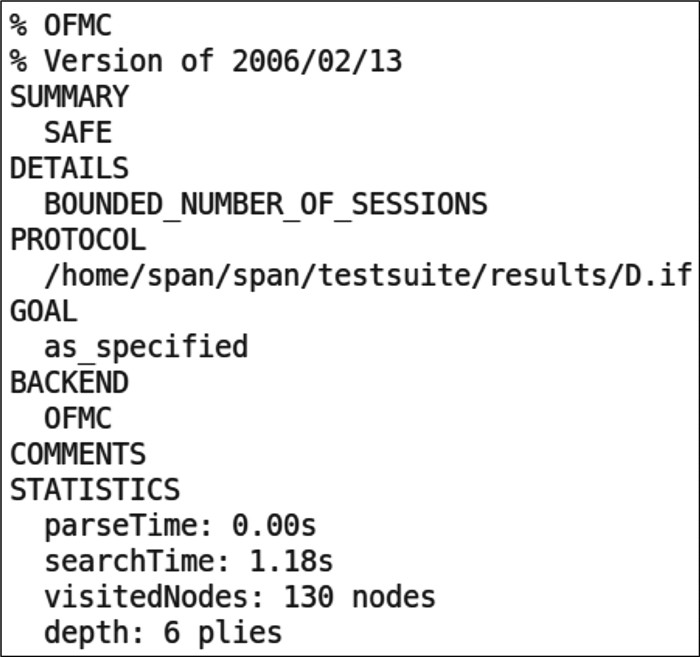Click the SUMMARY section heading
This screenshot has height=657, width=700.
(x=69, y=97)
